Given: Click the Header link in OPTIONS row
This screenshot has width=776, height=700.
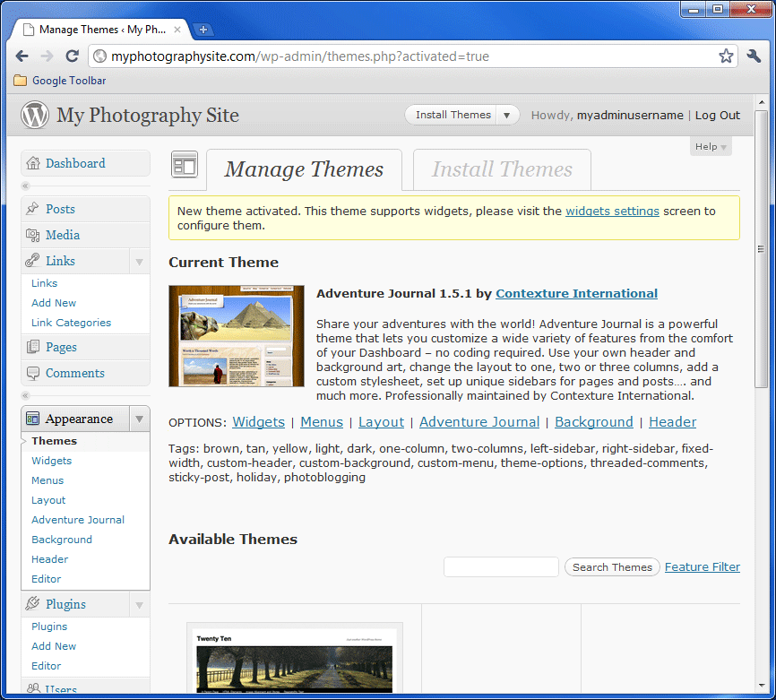Looking at the screenshot, I should tap(672, 422).
